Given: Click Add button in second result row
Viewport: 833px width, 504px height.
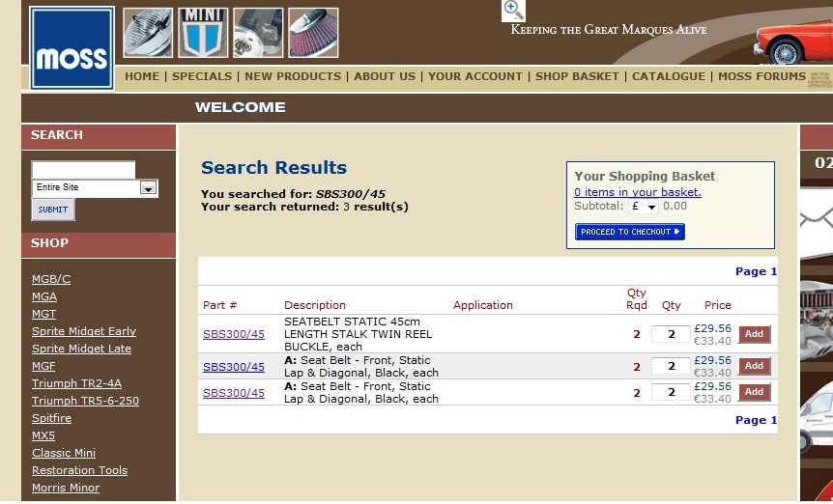Looking at the screenshot, I should (x=755, y=366).
